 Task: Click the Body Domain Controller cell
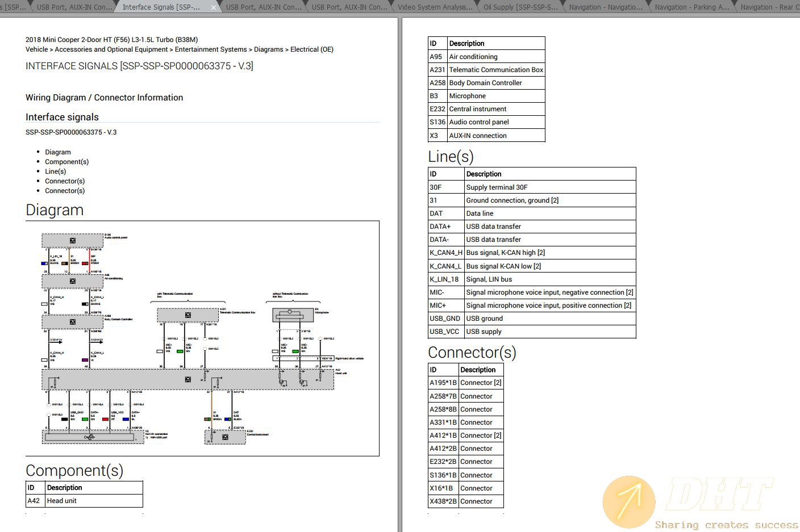point(496,83)
